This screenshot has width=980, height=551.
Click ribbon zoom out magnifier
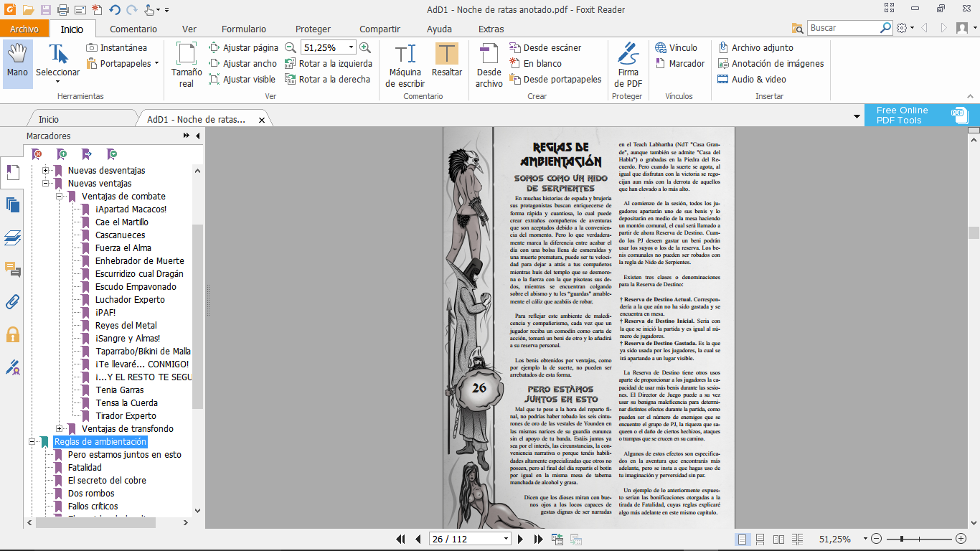[291, 47]
